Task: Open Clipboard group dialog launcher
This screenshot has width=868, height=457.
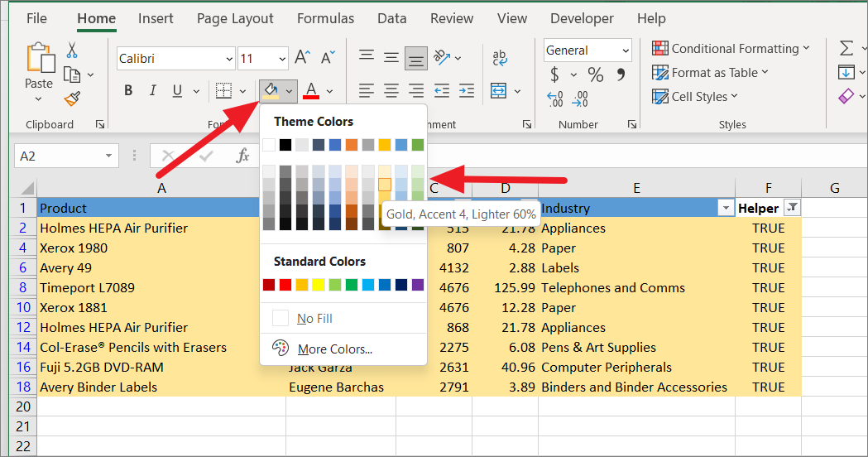Action: tap(100, 124)
